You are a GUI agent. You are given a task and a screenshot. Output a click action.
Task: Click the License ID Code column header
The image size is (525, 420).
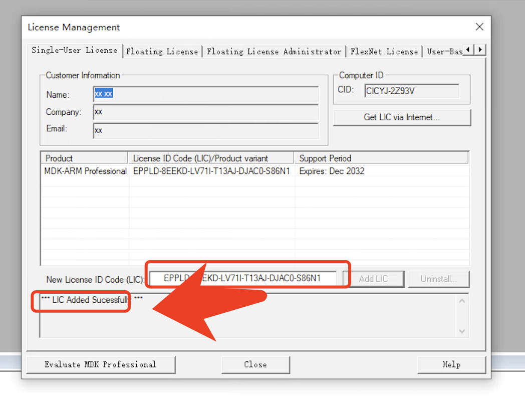click(210, 158)
